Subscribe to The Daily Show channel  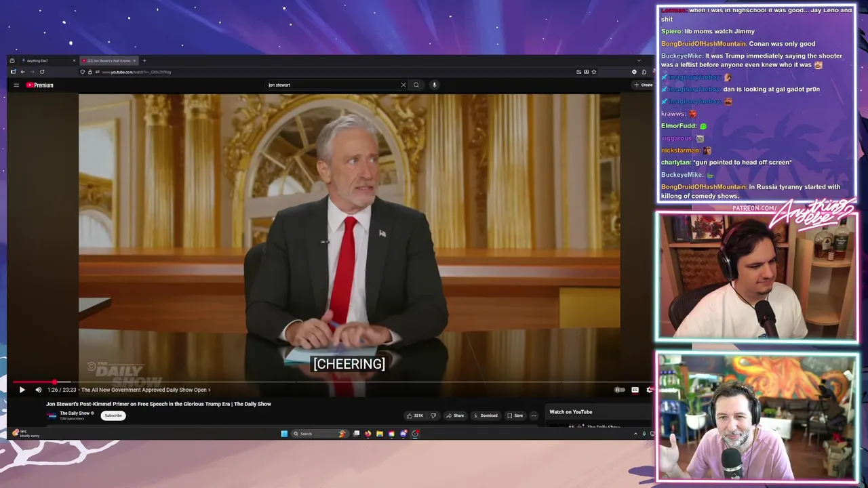point(113,415)
